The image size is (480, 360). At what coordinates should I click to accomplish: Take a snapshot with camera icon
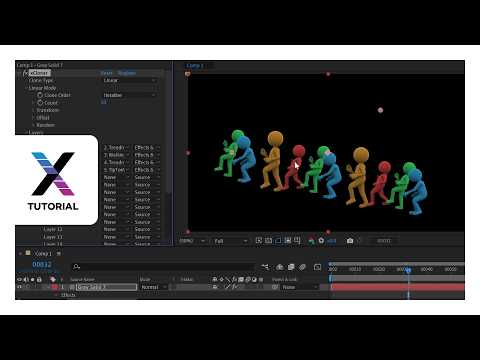(350, 240)
